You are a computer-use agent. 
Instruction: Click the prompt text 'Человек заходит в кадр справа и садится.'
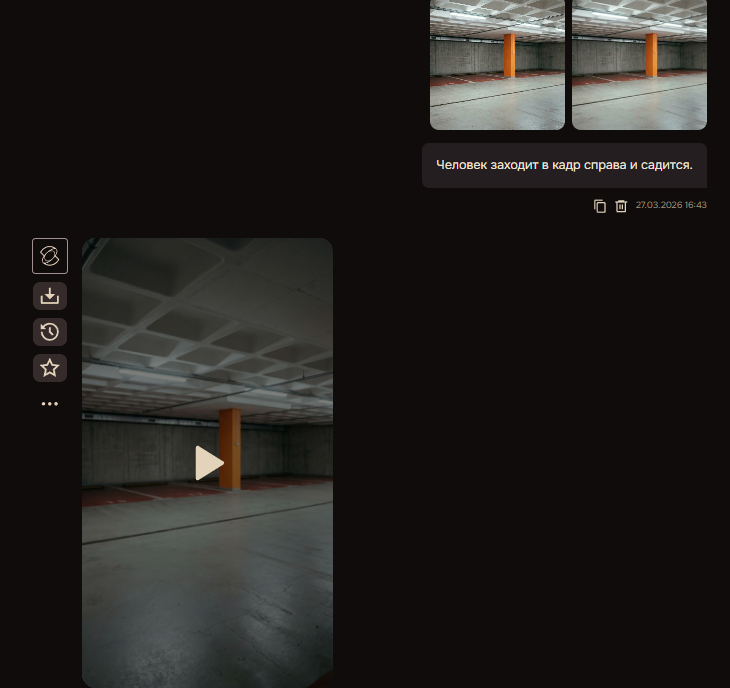point(564,165)
